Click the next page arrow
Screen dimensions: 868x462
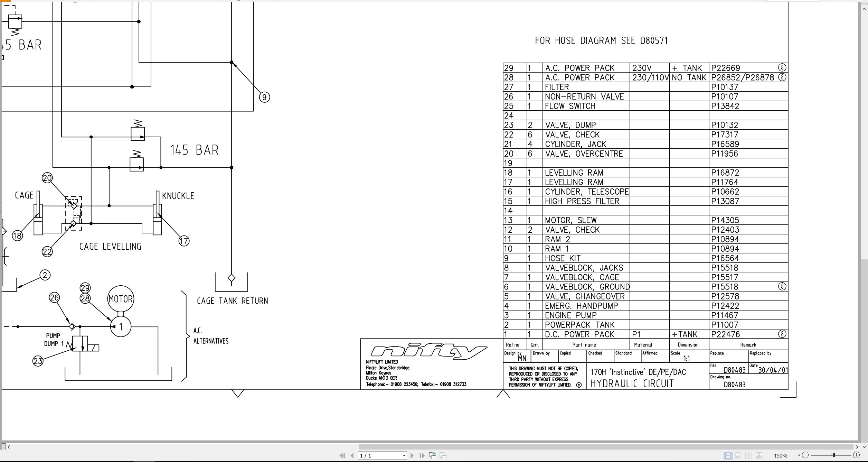click(x=412, y=455)
